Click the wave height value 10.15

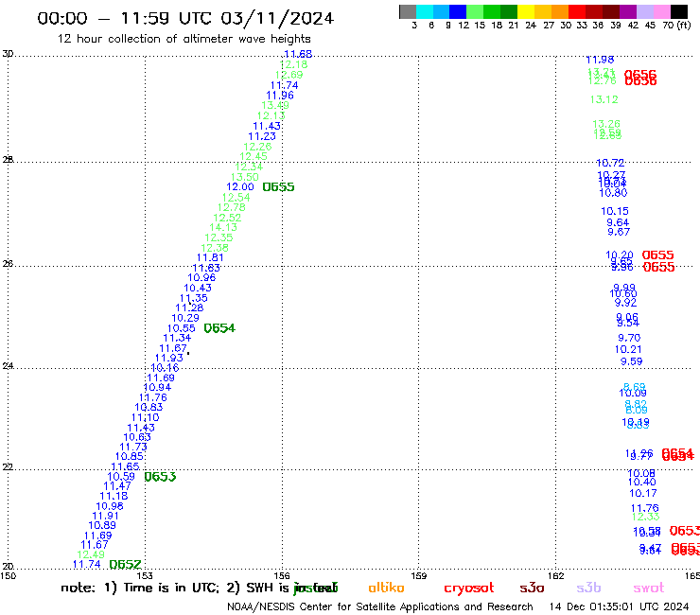click(x=615, y=211)
